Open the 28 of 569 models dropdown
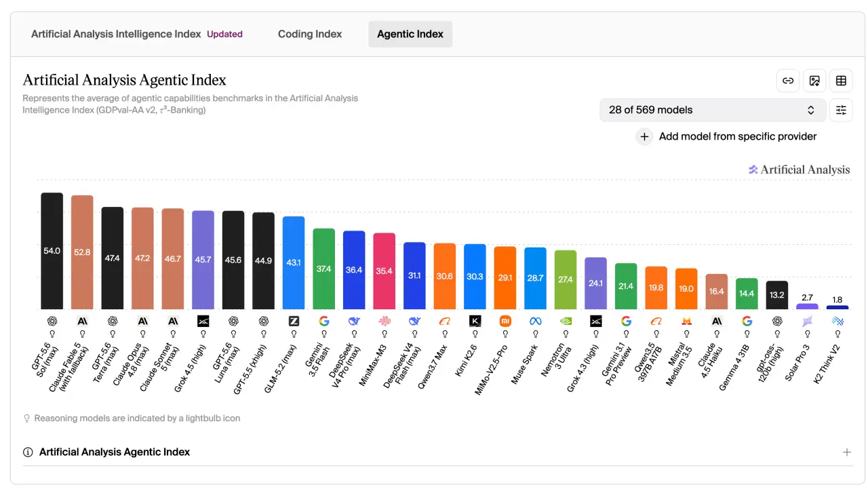Viewport: 868px width, 489px height. (713, 110)
